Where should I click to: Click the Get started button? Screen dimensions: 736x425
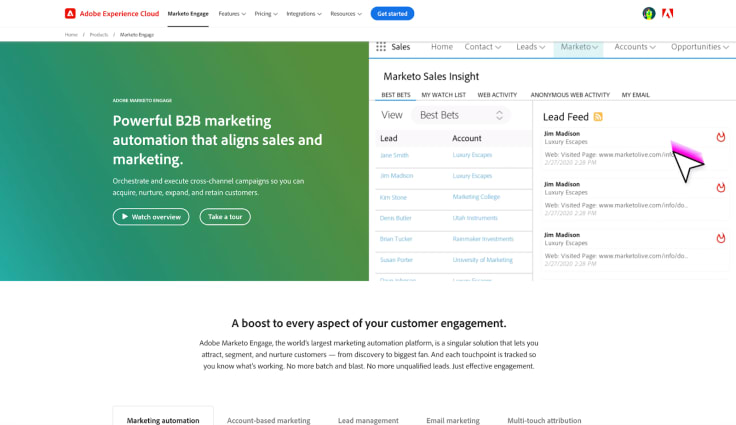pyautogui.click(x=392, y=14)
